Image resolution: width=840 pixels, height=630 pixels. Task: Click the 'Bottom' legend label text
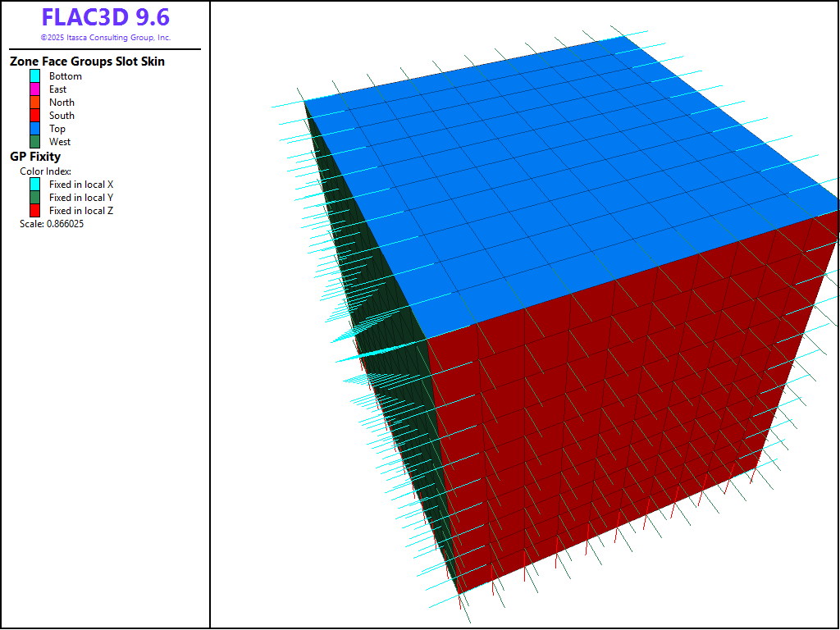[x=66, y=76]
